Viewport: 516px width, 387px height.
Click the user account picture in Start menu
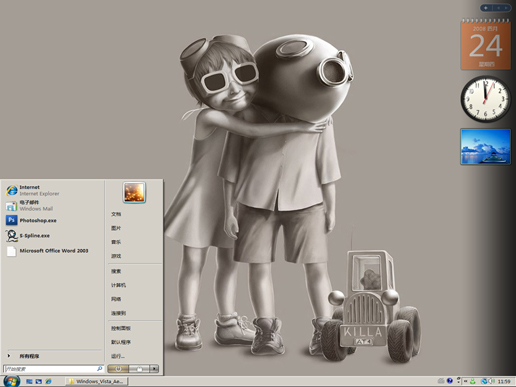tap(134, 193)
